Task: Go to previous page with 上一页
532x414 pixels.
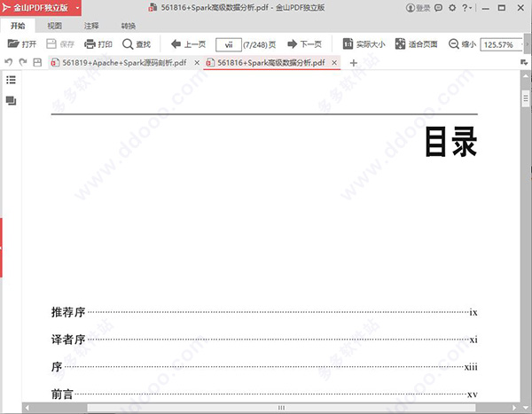Action: click(189, 44)
